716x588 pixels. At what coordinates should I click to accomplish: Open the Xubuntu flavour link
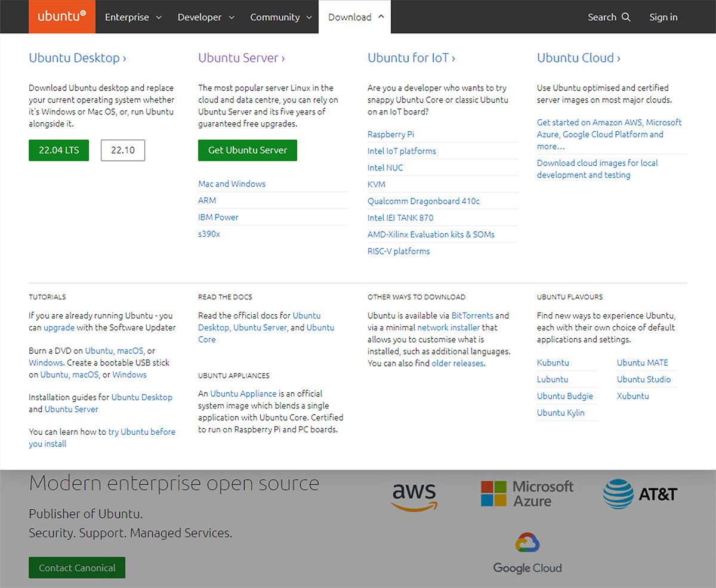[633, 396]
